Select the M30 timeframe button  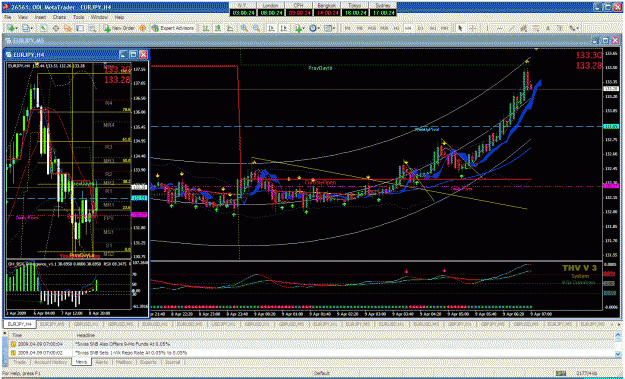[384, 28]
